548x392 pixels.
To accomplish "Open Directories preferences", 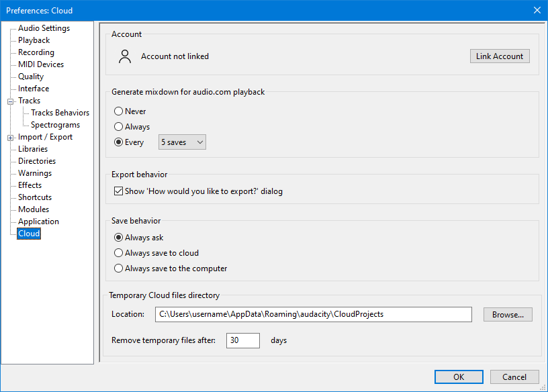I will 37,161.
